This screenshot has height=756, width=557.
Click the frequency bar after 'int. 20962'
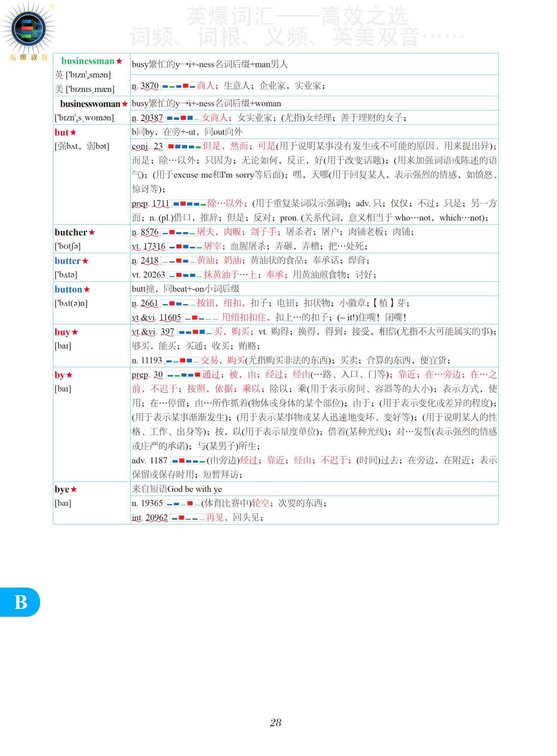click(x=188, y=518)
